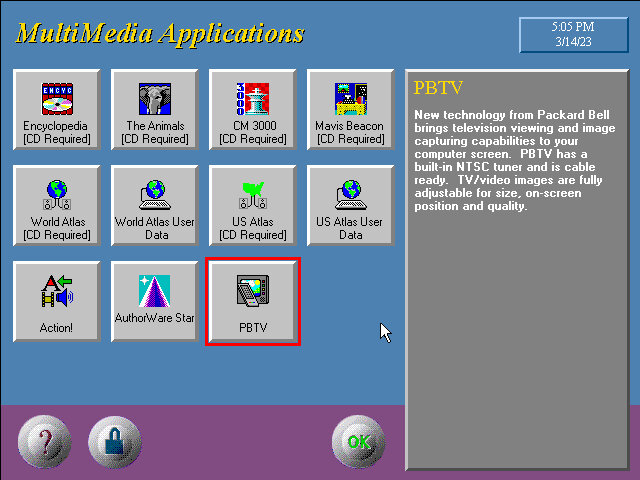
Task: Click the padlock security button
Action: click(115, 442)
